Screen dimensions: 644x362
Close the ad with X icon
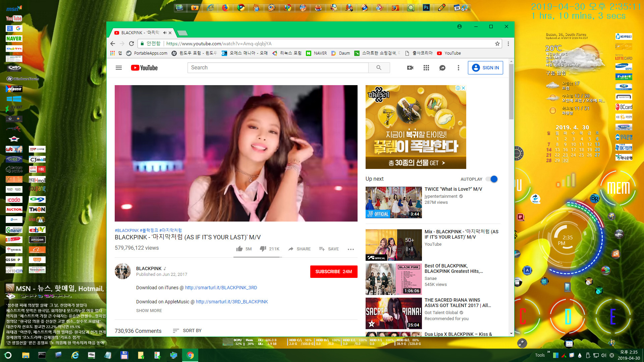click(x=463, y=88)
